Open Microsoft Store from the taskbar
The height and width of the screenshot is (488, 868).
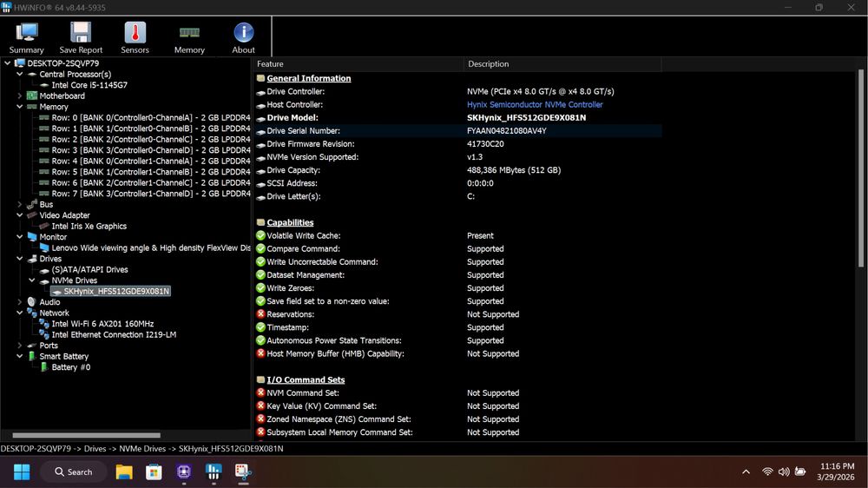[154, 472]
